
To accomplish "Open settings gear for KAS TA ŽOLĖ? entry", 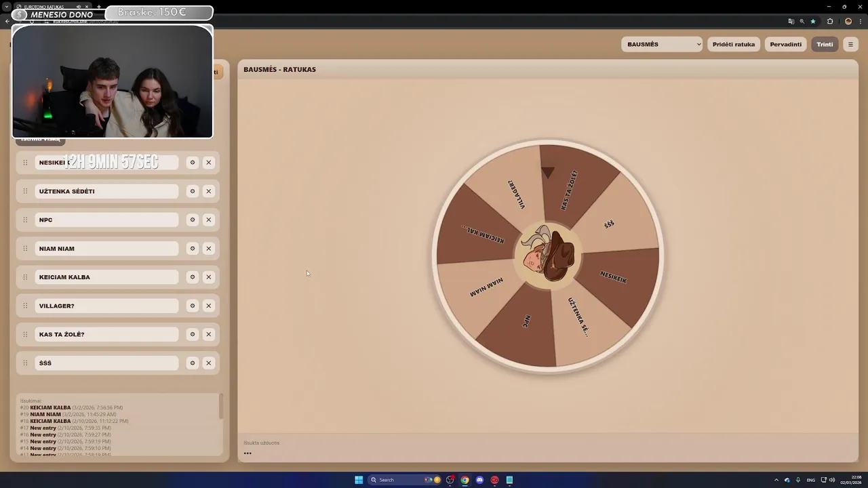I will tap(193, 334).
